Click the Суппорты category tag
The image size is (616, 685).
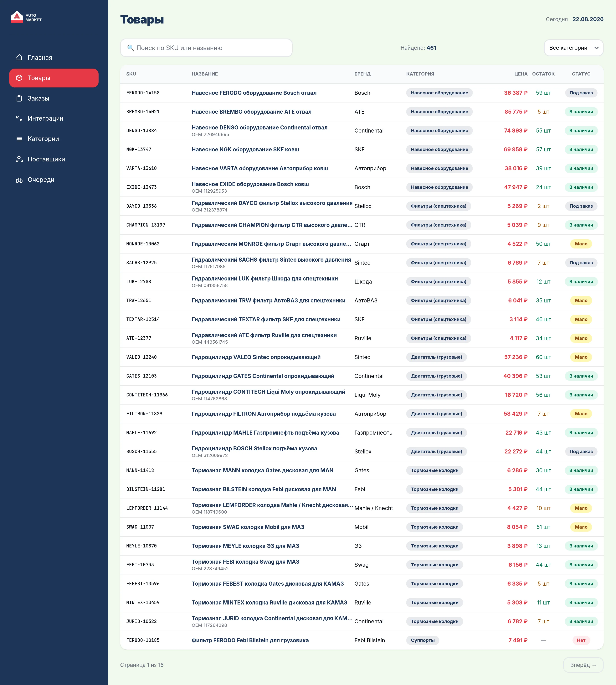coord(423,640)
